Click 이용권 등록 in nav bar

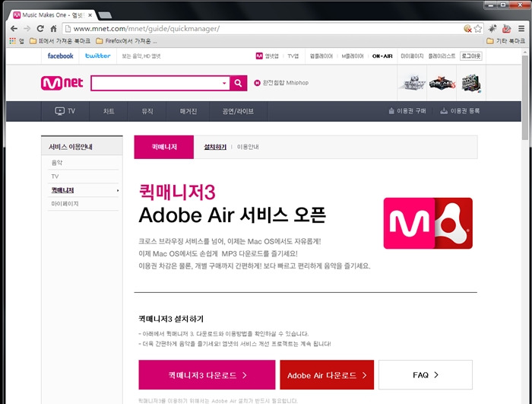460,111
